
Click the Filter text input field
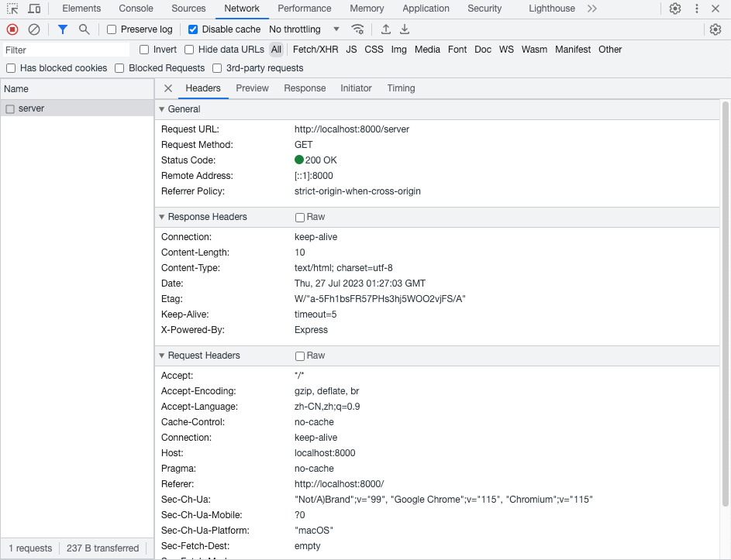tap(66, 50)
